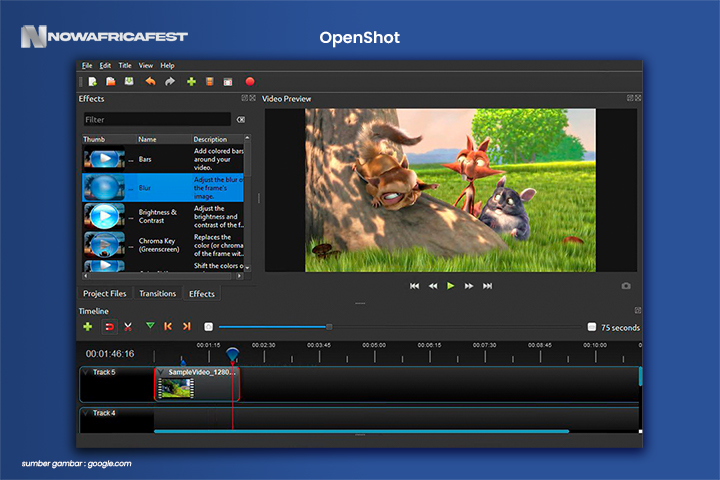Redo using the gray arrow icon
Image resolution: width=720 pixels, height=480 pixels.
(x=170, y=82)
